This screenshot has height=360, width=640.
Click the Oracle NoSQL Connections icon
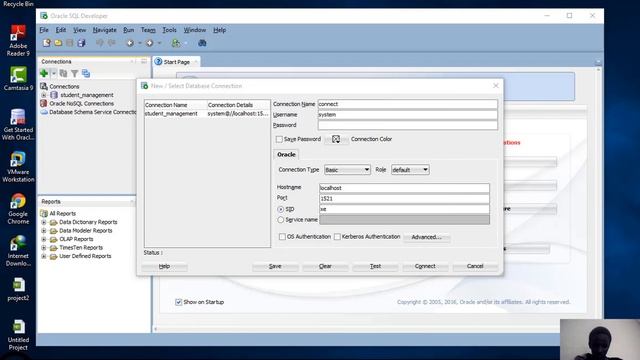(44, 104)
